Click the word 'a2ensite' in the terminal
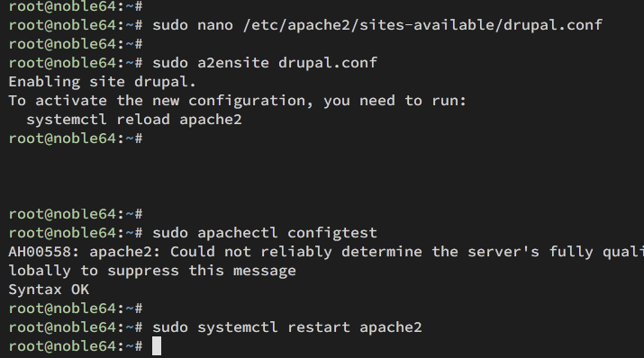Viewport: 644px width, 358px height. 233,63
